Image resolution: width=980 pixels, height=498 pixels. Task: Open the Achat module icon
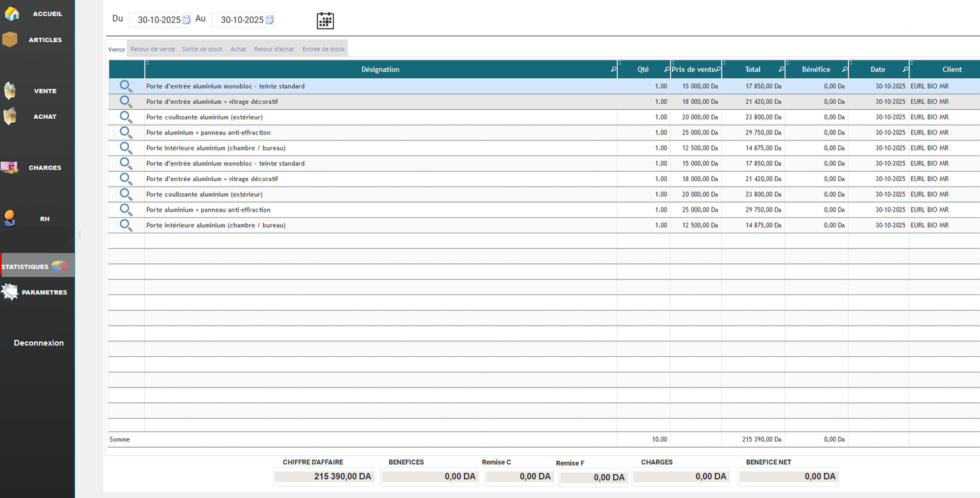point(10,115)
